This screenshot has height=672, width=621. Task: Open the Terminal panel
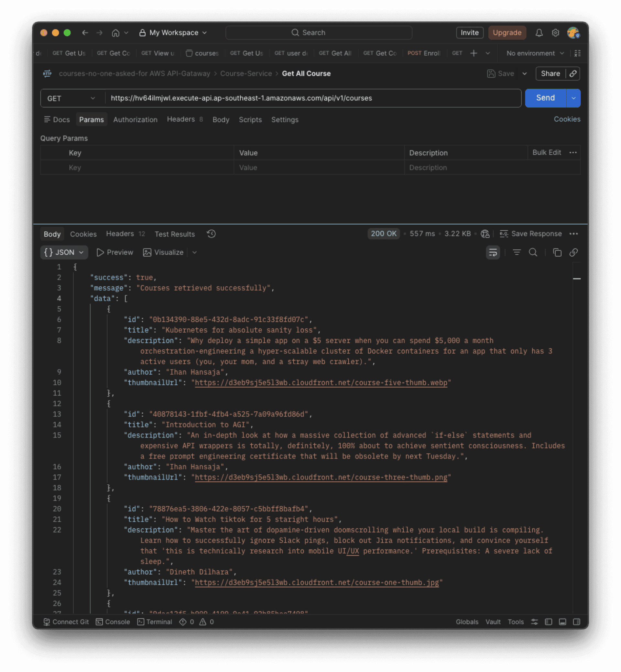point(155,622)
